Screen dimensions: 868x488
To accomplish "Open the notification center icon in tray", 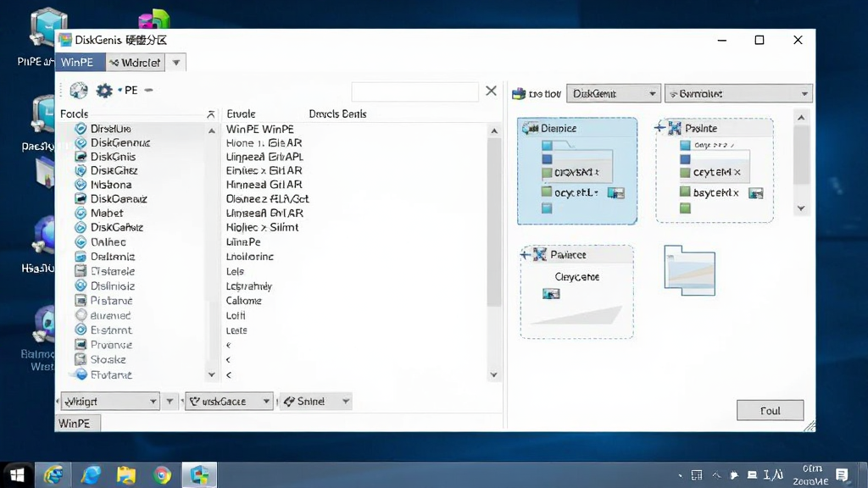I will pyautogui.click(x=842, y=474).
